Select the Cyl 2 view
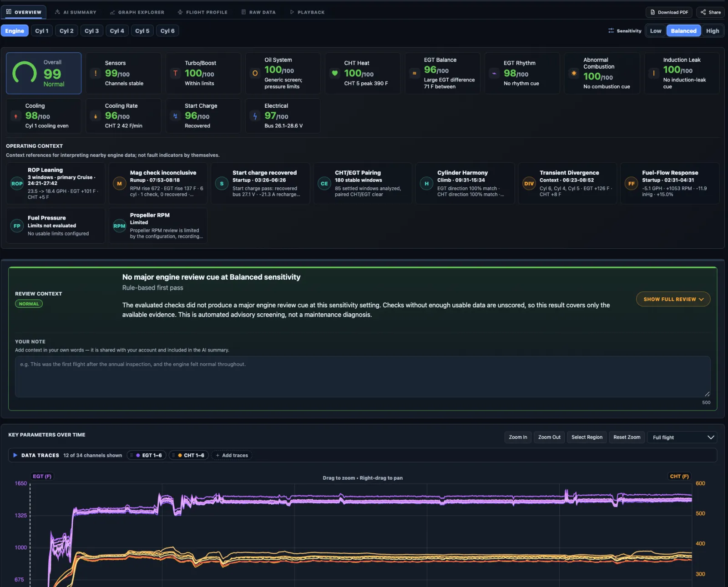728x587 pixels. pyautogui.click(x=66, y=31)
